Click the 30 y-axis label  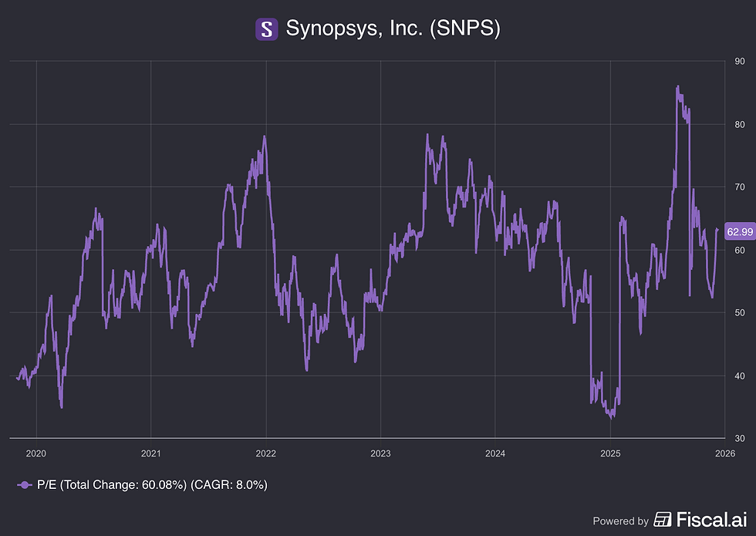click(x=740, y=439)
